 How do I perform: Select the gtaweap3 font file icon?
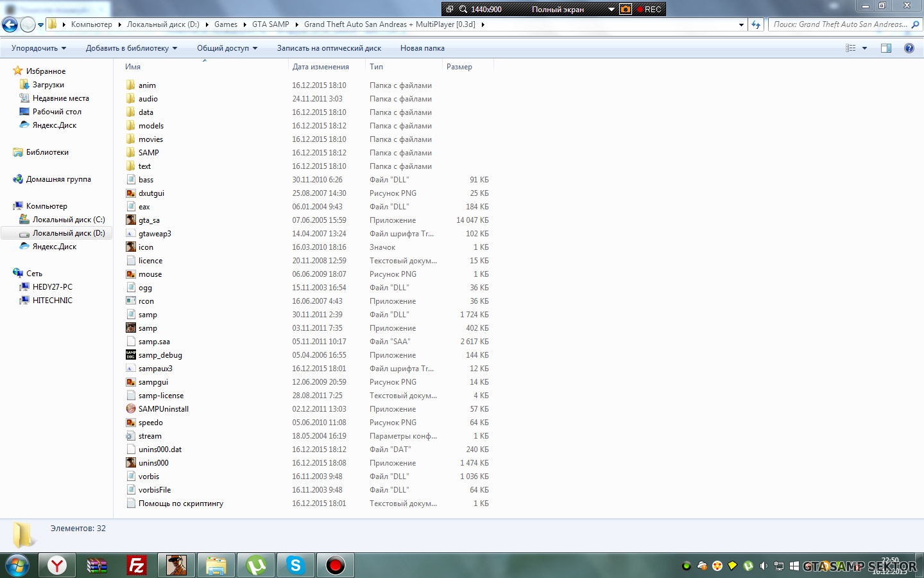coord(131,234)
